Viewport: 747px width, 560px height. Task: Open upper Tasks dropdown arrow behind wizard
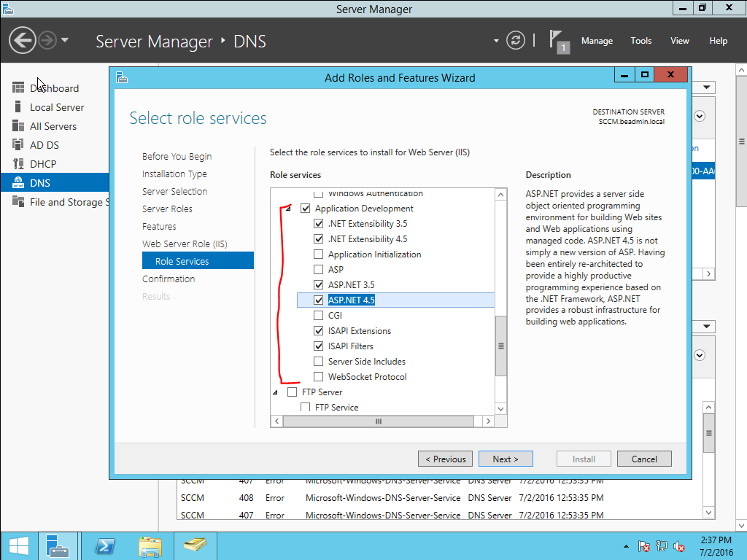point(706,87)
